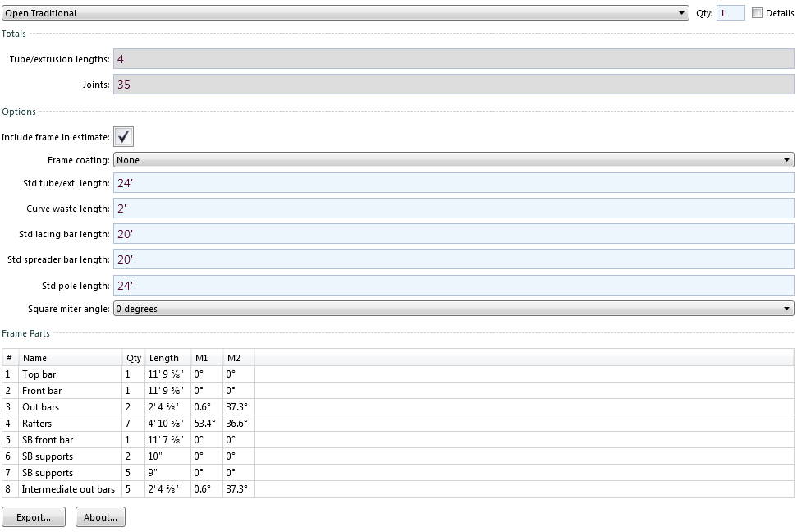Select the Intermediate out bars row
797x532 pixels.
(397, 488)
